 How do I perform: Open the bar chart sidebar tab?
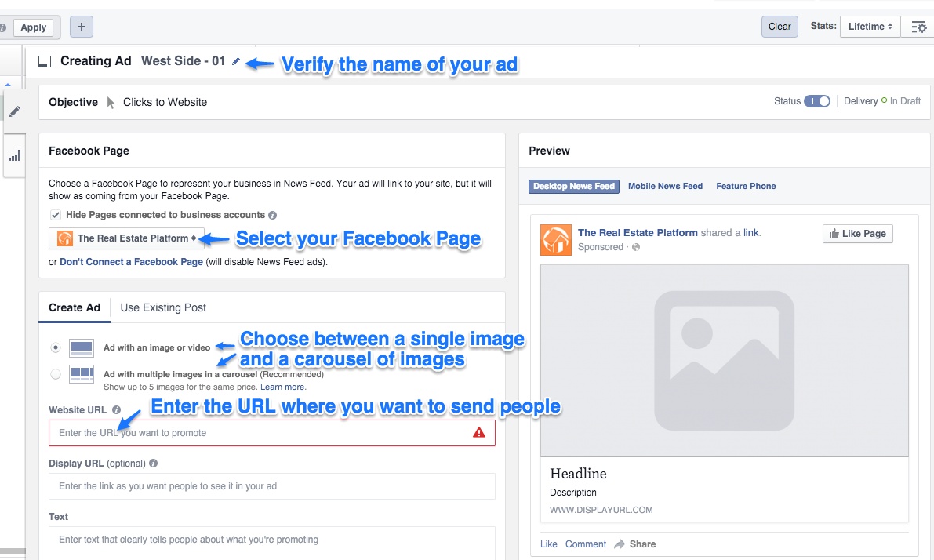click(x=14, y=156)
